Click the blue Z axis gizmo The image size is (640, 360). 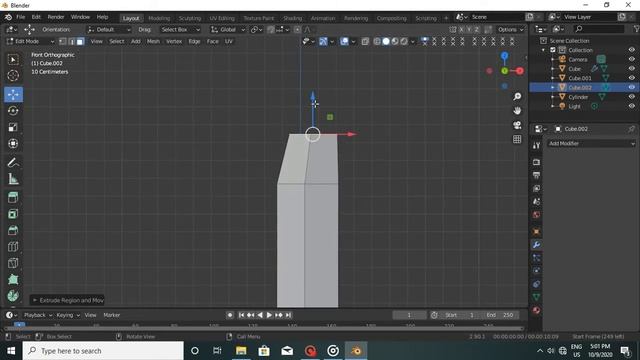pos(504,56)
